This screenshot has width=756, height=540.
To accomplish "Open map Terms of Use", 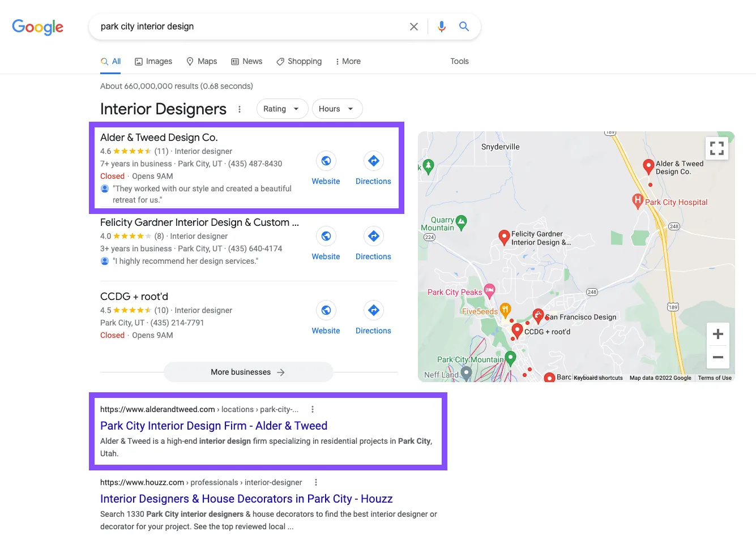I will click(x=715, y=378).
